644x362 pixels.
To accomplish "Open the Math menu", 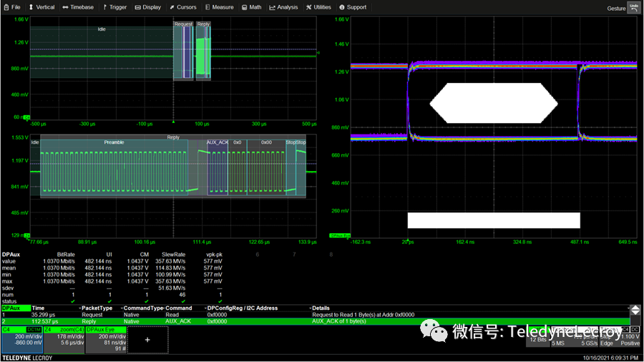I will [x=252, y=7].
